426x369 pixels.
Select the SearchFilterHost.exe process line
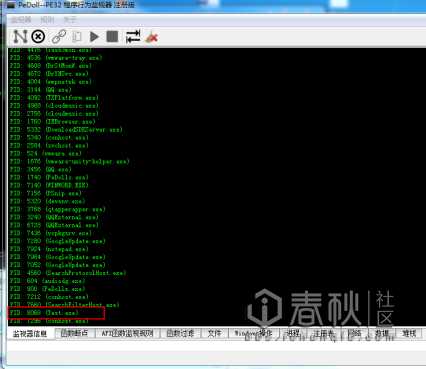click(64, 305)
